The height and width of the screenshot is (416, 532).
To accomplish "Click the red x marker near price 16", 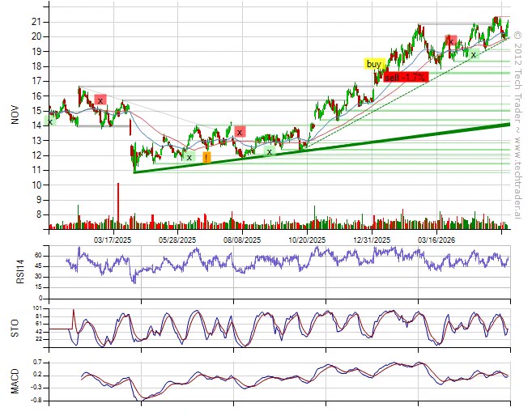I will (100, 100).
